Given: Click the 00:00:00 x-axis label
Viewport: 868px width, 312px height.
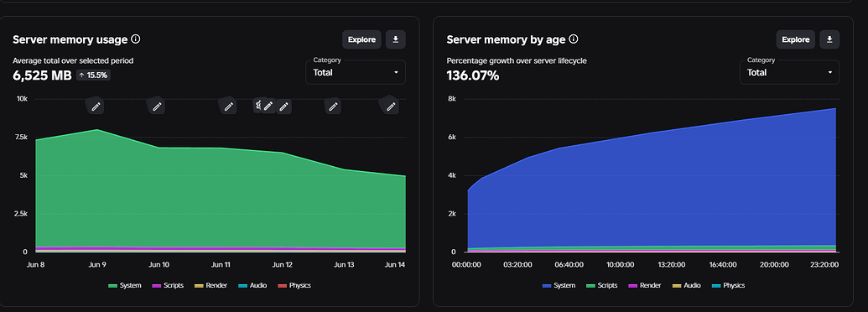Looking at the screenshot, I should pyautogui.click(x=466, y=264).
